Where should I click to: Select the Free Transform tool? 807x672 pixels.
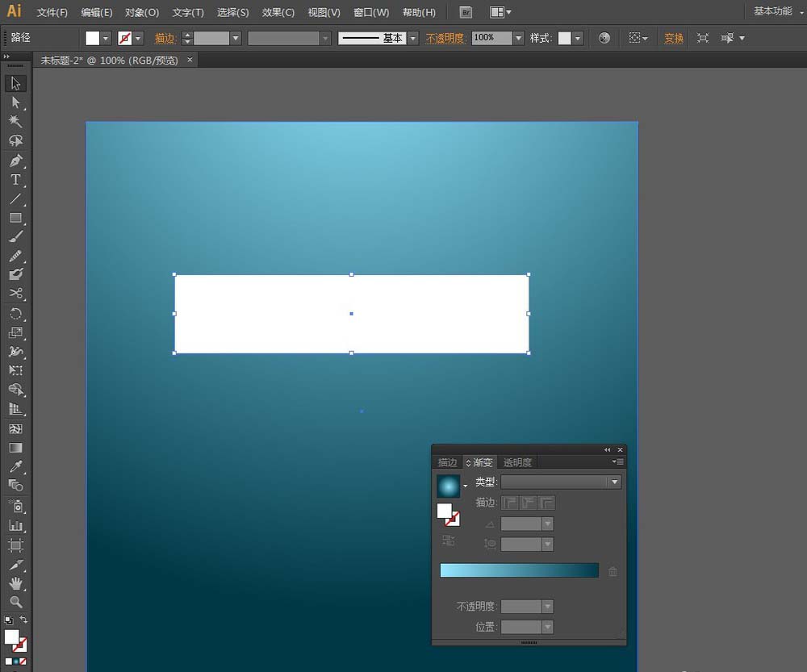point(15,370)
